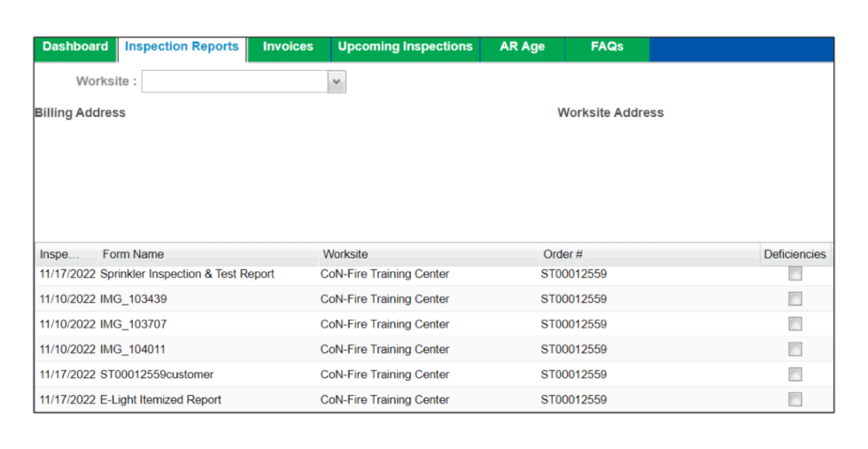The height and width of the screenshot is (449, 868).
Task: Check Deficiencies for Sprinkler Inspection & Test Report
Action: pyautogui.click(x=794, y=275)
